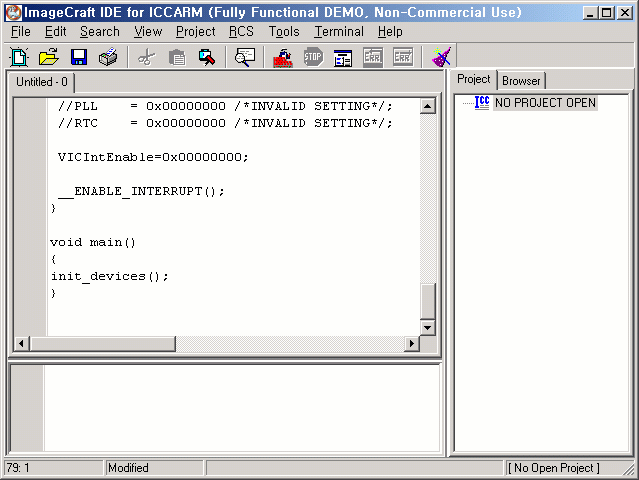Viewport: 639px width, 480px height.
Task: Switch to the Browser panel tab
Action: pyautogui.click(x=521, y=81)
